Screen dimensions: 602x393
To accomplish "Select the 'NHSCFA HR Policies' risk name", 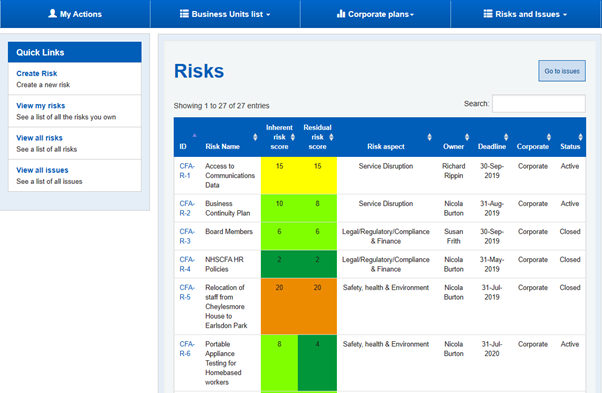I will [x=224, y=264].
